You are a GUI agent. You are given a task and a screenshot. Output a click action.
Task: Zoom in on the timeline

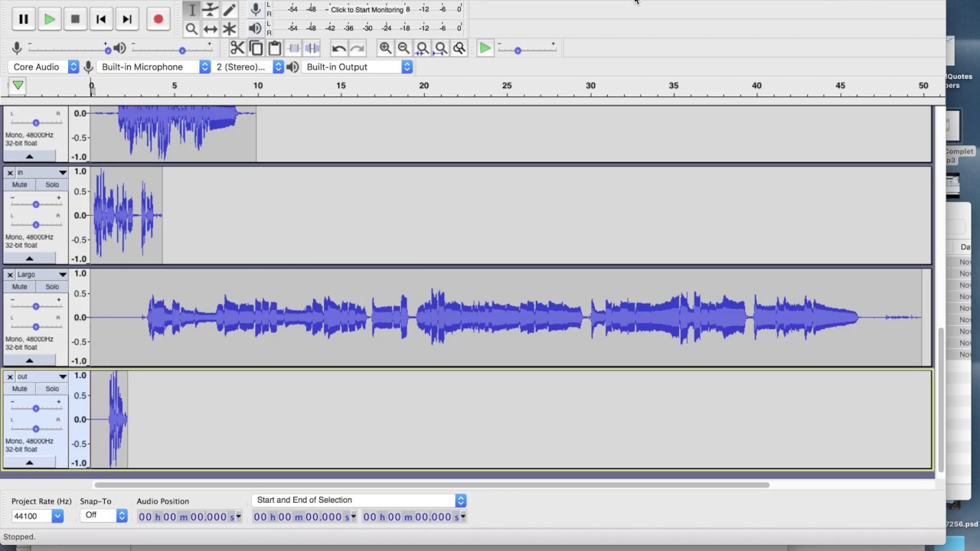(385, 48)
